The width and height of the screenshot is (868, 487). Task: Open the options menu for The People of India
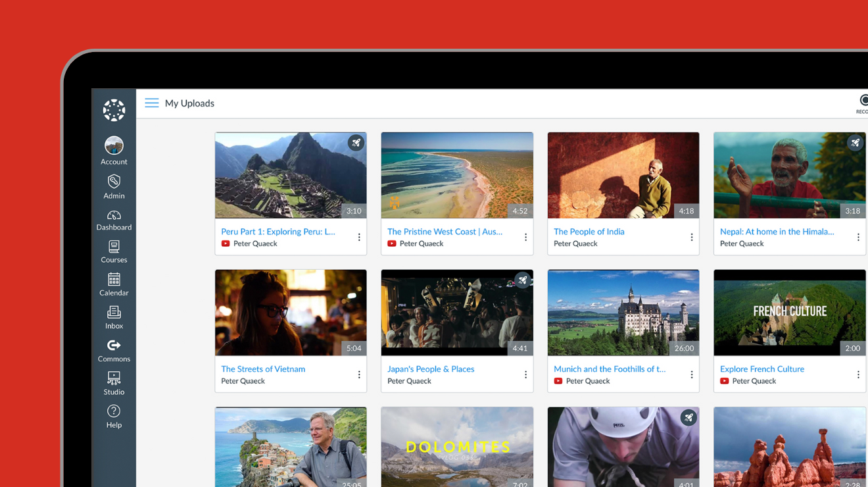[692, 237]
